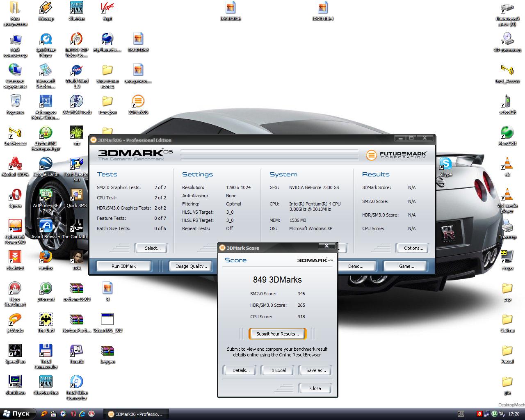The width and height of the screenshot is (525, 420).
Task: Click the 1536 MB memory value
Action: pos(297,220)
